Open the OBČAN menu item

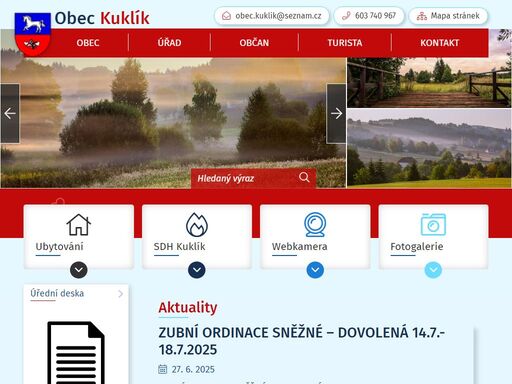click(254, 43)
